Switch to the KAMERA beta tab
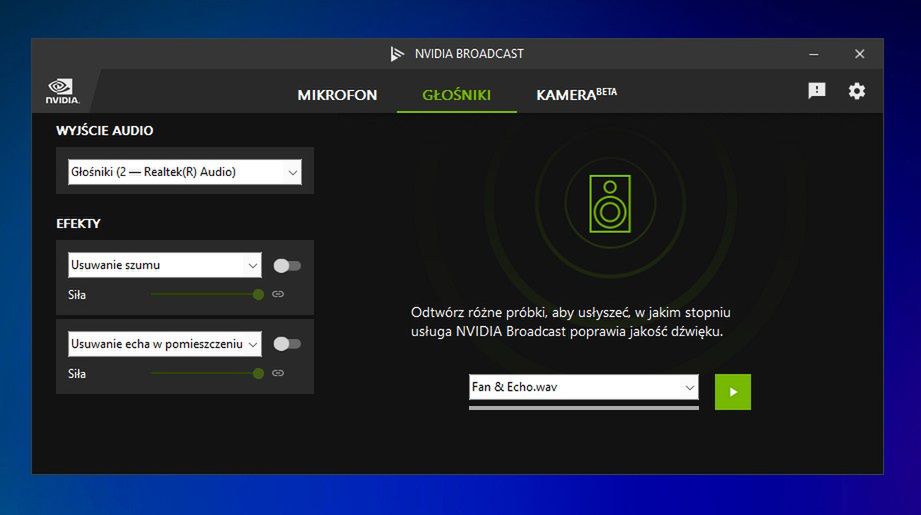The width and height of the screenshot is (921, 515). (x=576, y=94)
